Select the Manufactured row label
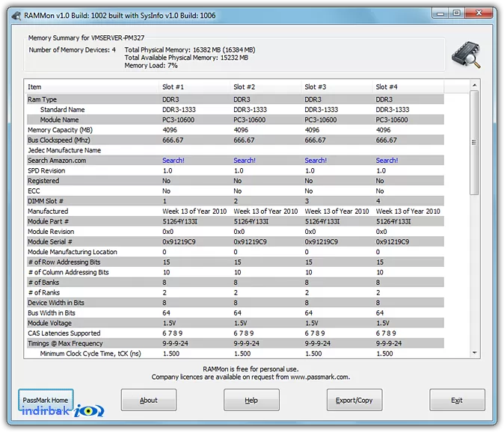The width and height of the screenshot is (504, 432). click(x=48, y=211)
